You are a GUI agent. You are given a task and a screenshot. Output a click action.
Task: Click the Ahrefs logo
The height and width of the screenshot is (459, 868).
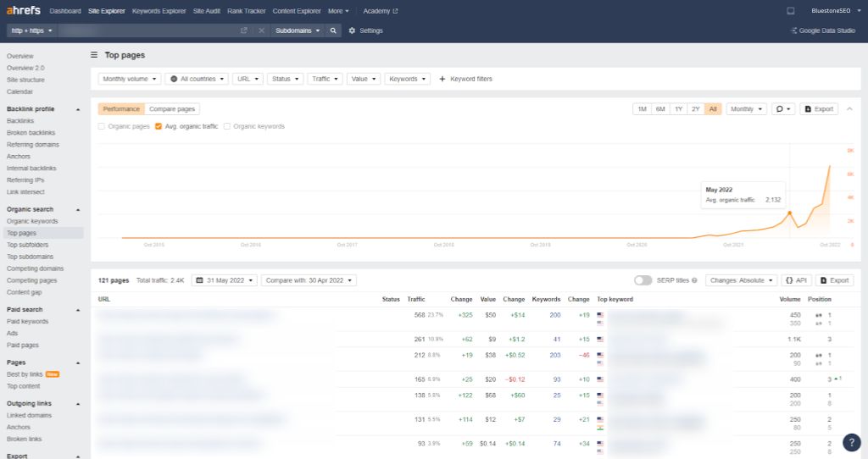point(25,11)
